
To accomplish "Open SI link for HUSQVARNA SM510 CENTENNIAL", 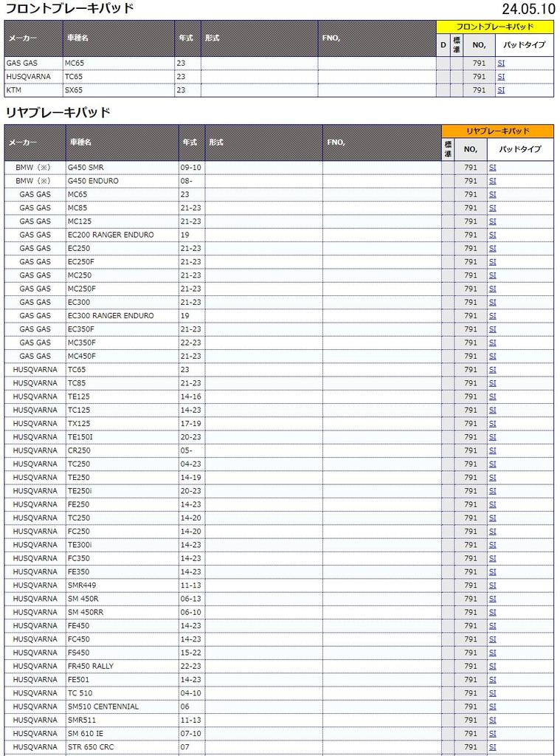I will 492,707.
